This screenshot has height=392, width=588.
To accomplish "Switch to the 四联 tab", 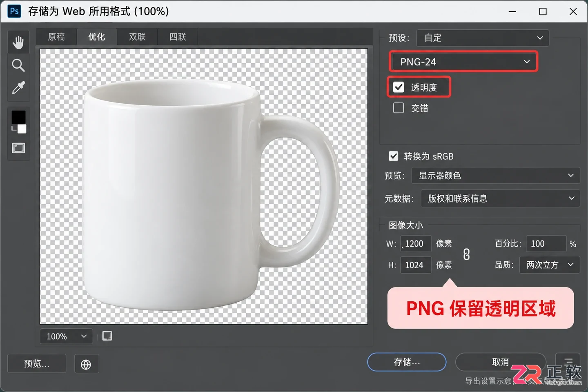I will (x=178, y=37).
